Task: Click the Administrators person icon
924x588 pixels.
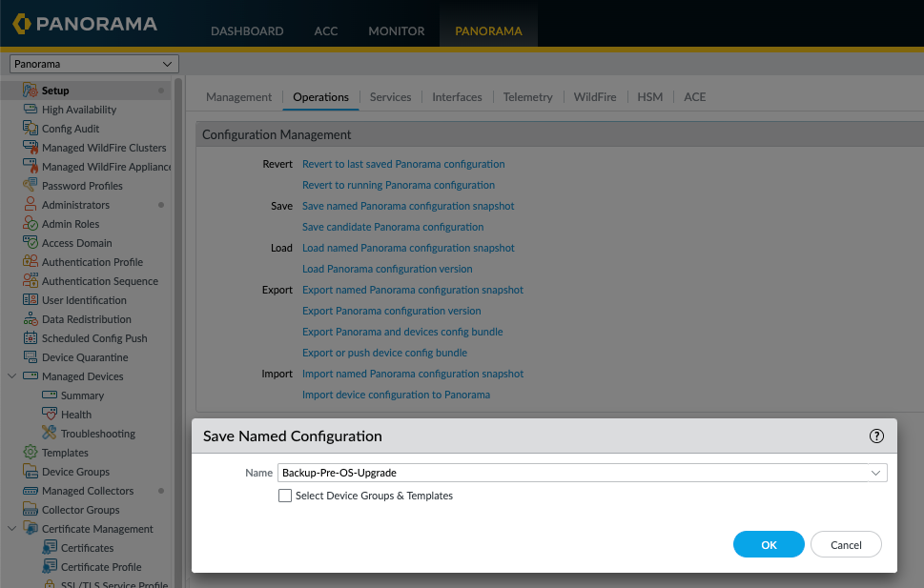Action: [31, 205]
